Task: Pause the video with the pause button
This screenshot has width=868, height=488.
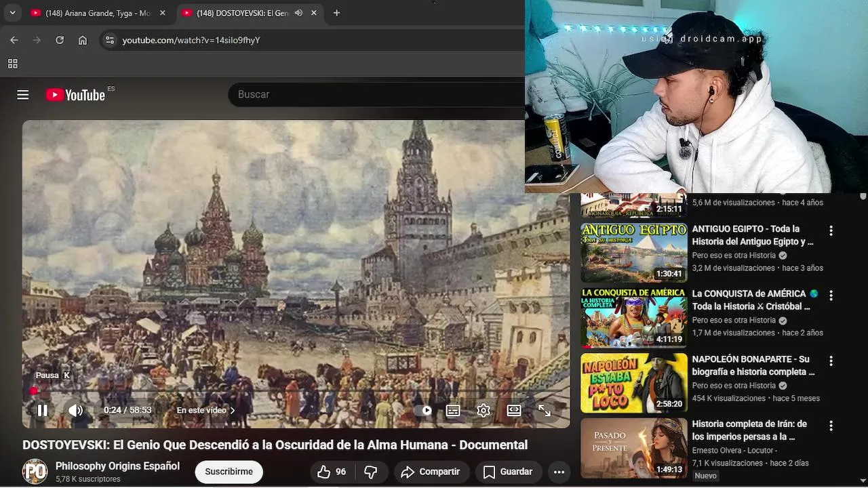Action: click(x=42, y=410)
